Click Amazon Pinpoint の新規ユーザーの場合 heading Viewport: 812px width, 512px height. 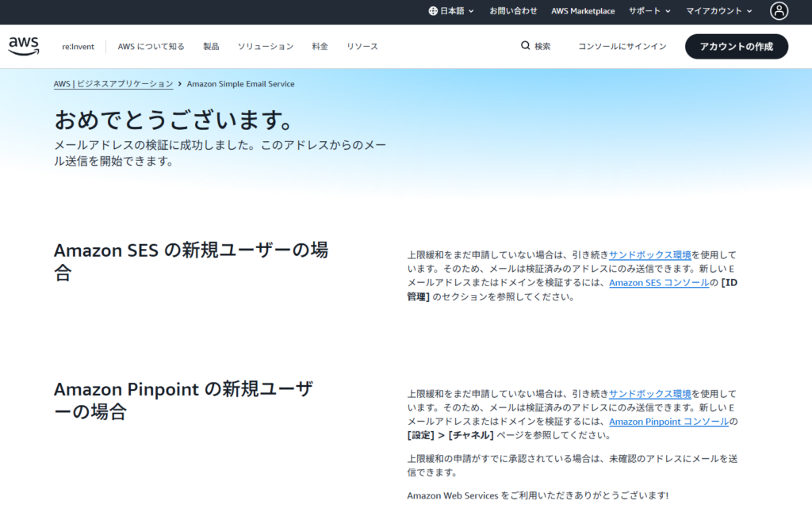tap(184, 400)
